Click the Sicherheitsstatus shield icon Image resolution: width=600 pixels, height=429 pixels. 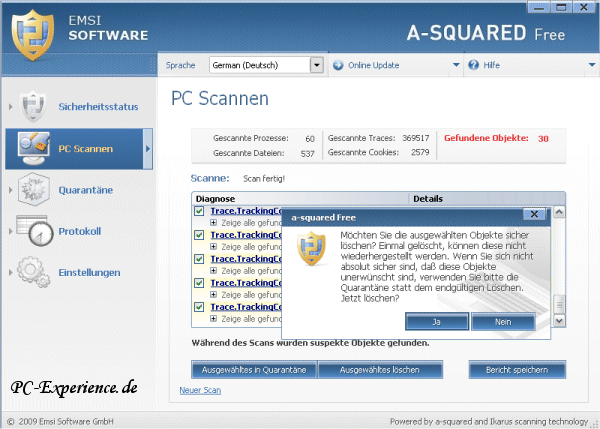(x=33, y=107)
